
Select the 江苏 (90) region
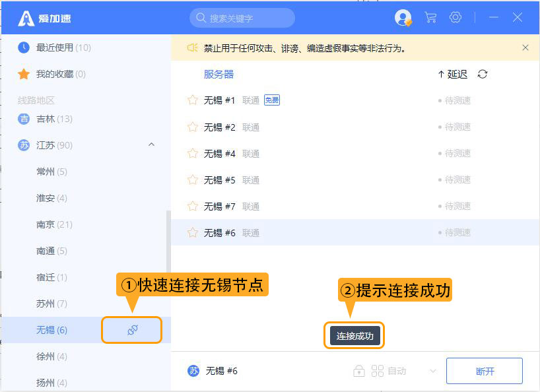coord(54,145)
